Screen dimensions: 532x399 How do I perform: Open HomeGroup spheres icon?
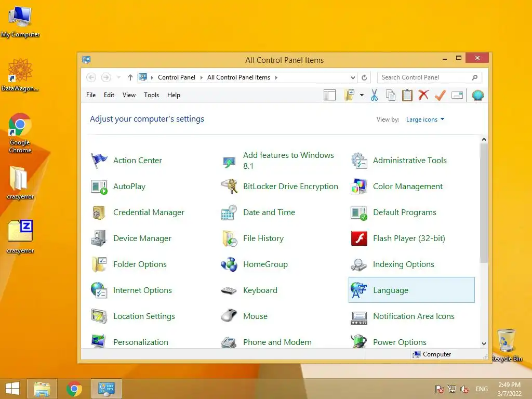(229, 264)
